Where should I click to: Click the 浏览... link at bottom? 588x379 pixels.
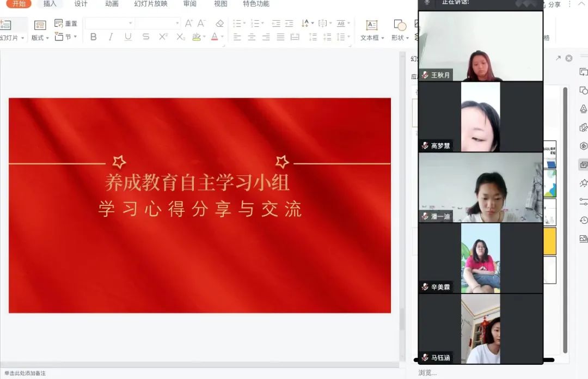(x=427, y=373)
